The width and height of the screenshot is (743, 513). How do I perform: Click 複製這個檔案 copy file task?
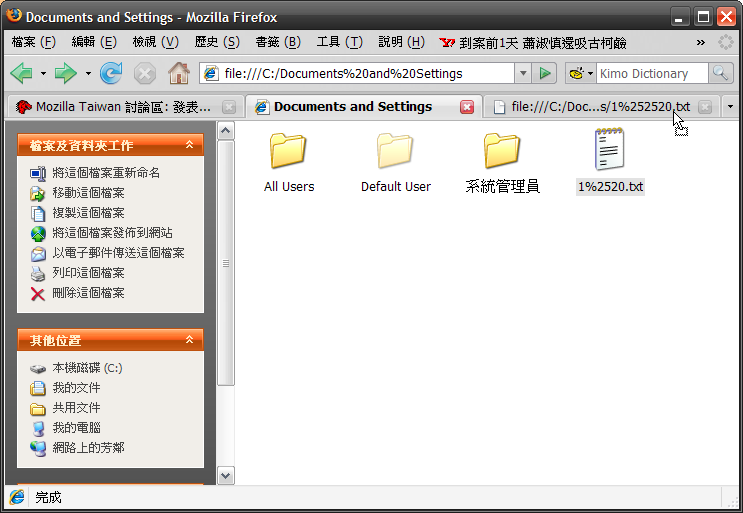[88, 213]
